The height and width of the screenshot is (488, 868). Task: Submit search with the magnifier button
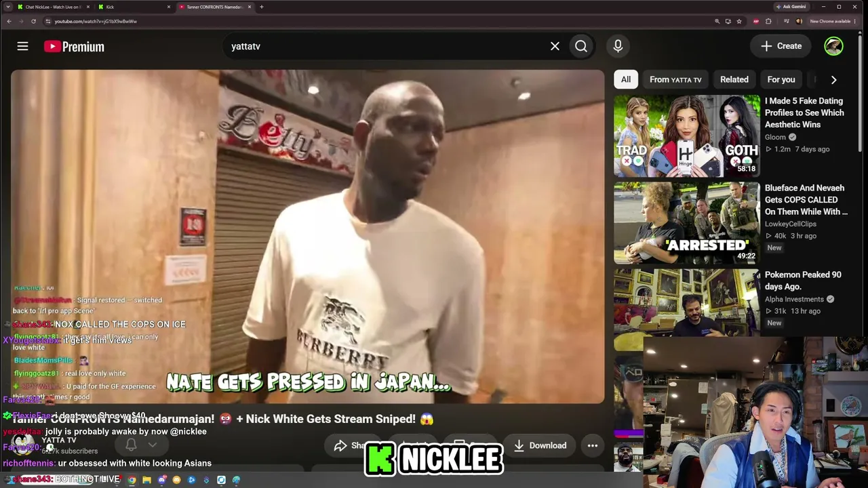click(581, 46)
